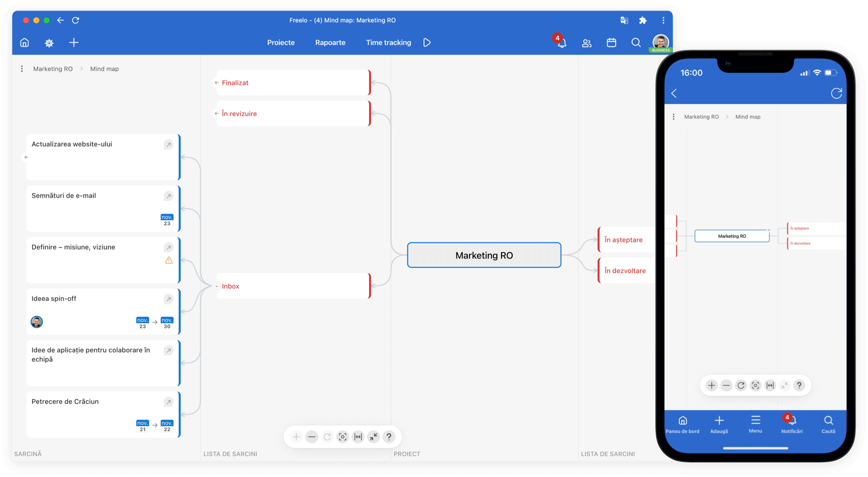Expand the Finalizat node arrow

(x=217, y=83)
